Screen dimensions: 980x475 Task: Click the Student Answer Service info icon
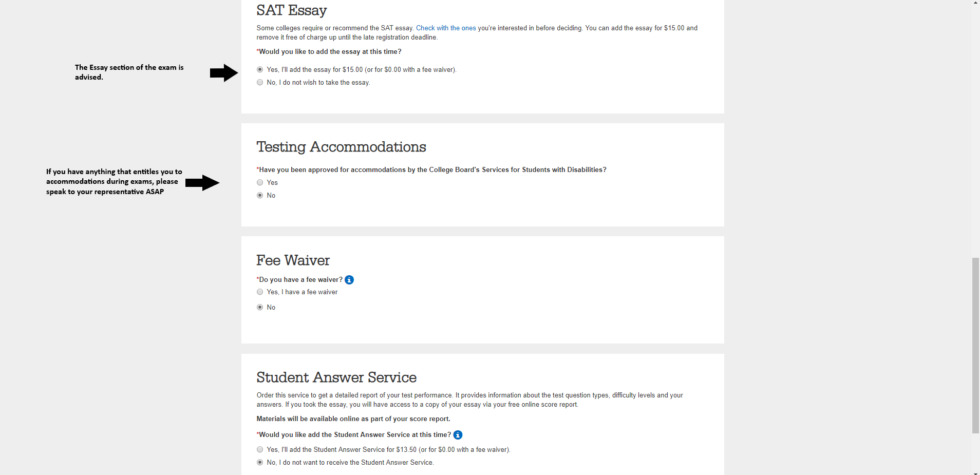tap(458, 435)
